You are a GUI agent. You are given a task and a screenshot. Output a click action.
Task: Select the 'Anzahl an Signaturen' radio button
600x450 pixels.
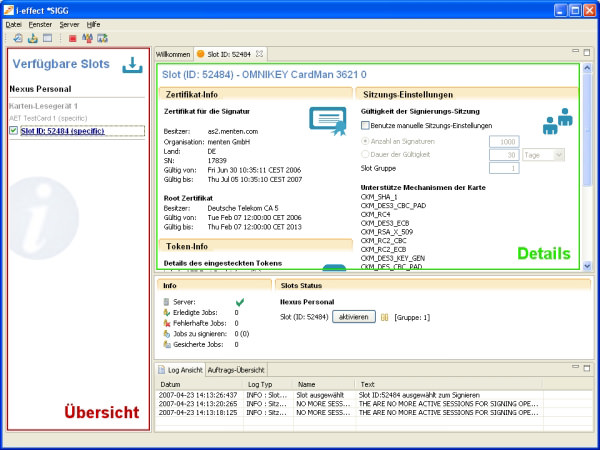(365, 141)
